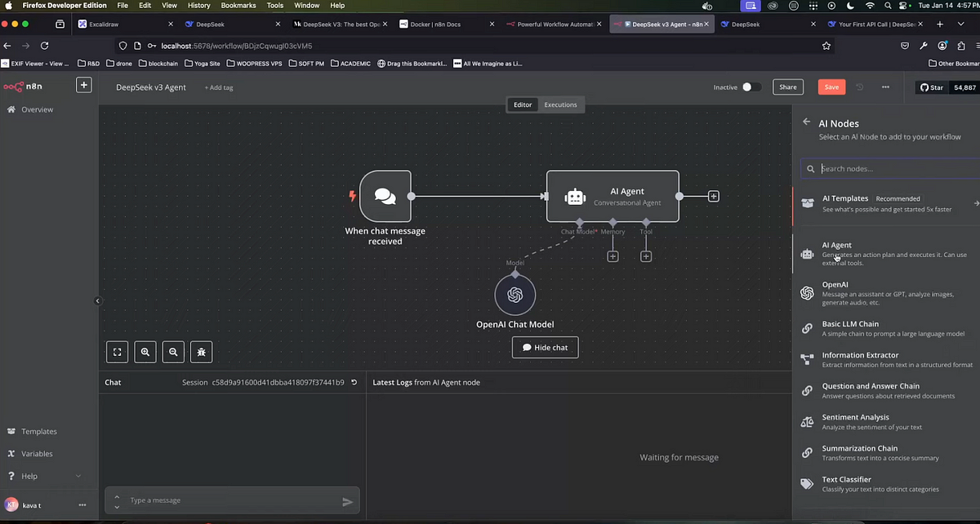Click the Hide chat button
The height and width of the screenshot is (524, 980).
545,348
